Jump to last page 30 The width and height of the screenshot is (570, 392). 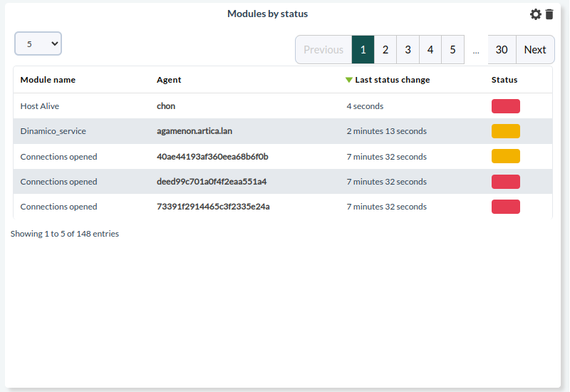tap(502, 49)
